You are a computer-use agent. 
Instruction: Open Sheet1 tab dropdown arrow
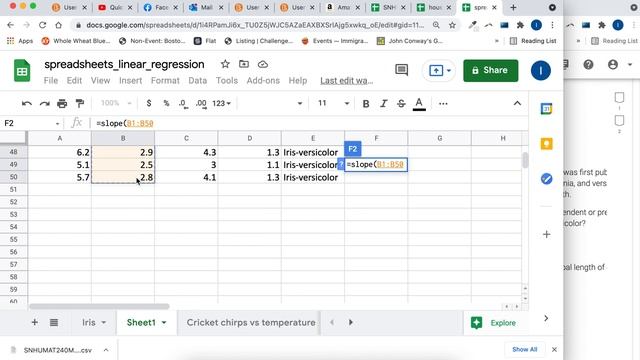[164, 322]
